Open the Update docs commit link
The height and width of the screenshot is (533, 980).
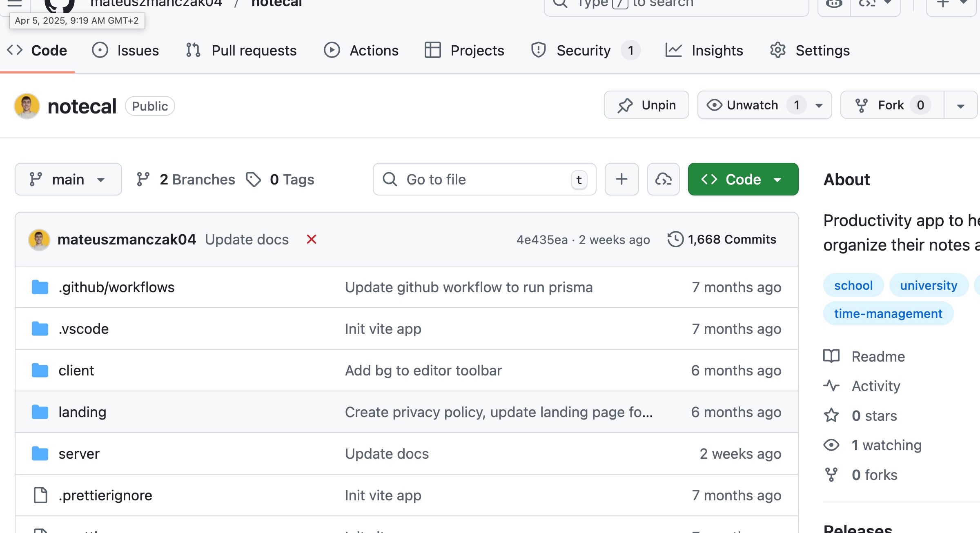247,239
